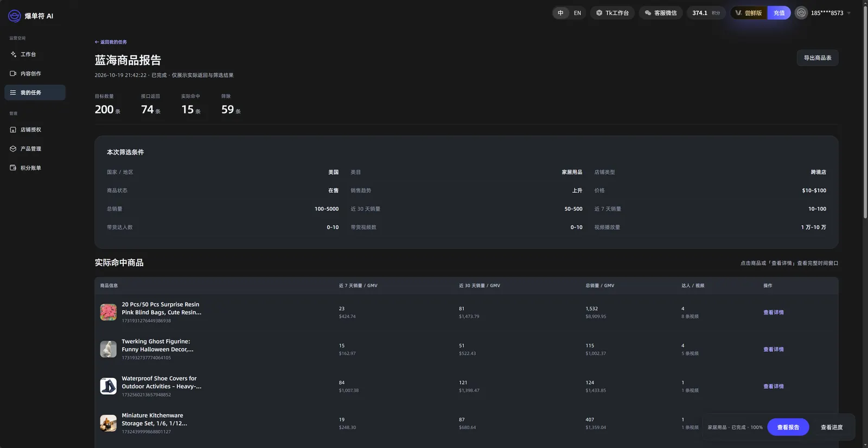Click the "Waterproof Shoe Covers" product title
The height and width of the screenshot is (448, 868).
point(161,382)
